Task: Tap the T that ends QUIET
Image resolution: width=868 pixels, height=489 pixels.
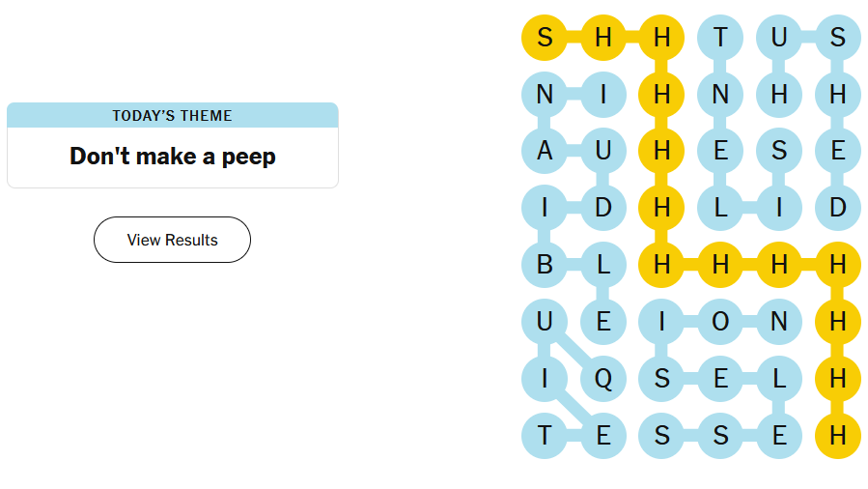Action: [x=545, y=436]
